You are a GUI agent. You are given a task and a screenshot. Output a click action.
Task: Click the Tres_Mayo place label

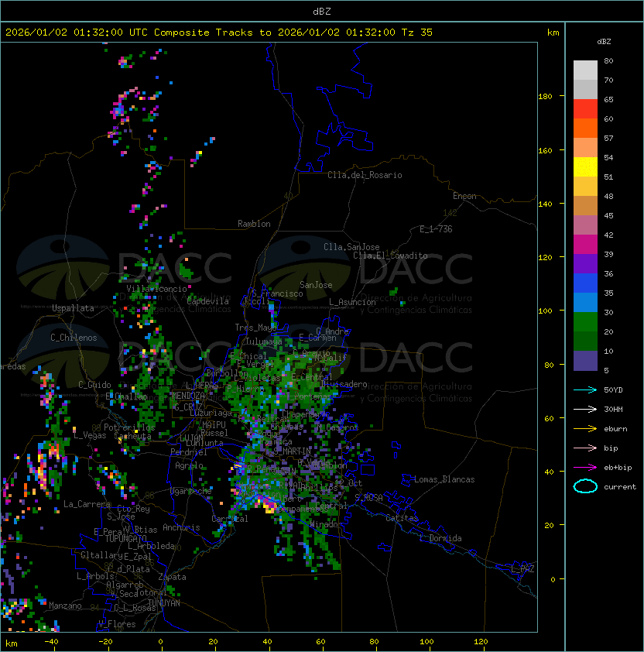tap(255, 328)
